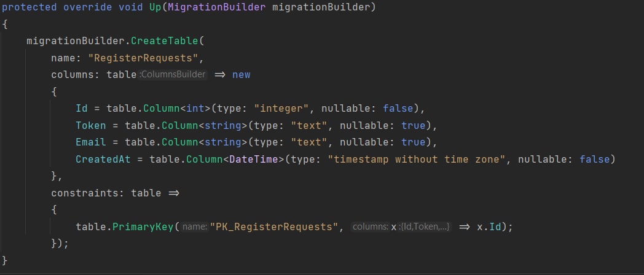Click the Email property name
Image resolution: width=644 pixels, height=275 pixels.
[x=91, y=142]
